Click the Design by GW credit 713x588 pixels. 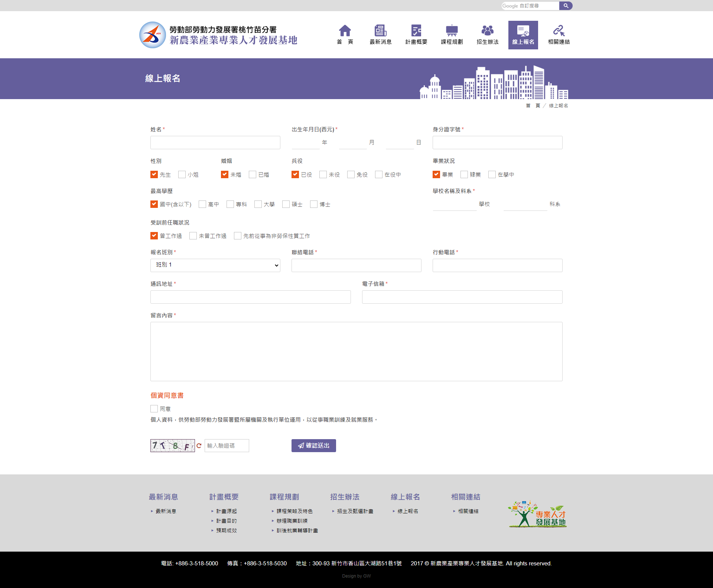[356, 576]
